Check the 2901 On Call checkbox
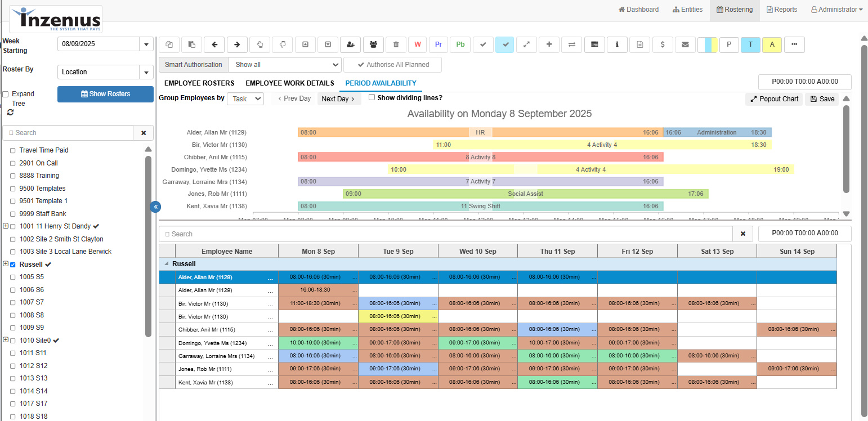The image size is (868, 421). point(12,163)
